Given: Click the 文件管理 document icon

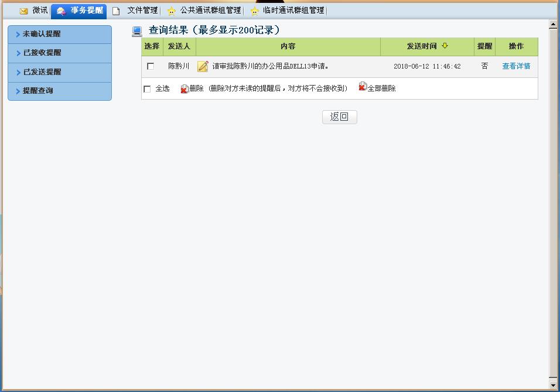Looking at the screenshot, I should tap(116, 11).
